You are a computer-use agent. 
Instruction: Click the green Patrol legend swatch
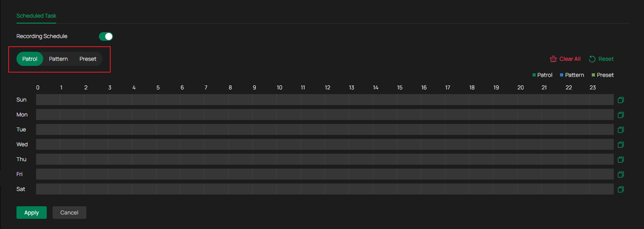(534, 75)
